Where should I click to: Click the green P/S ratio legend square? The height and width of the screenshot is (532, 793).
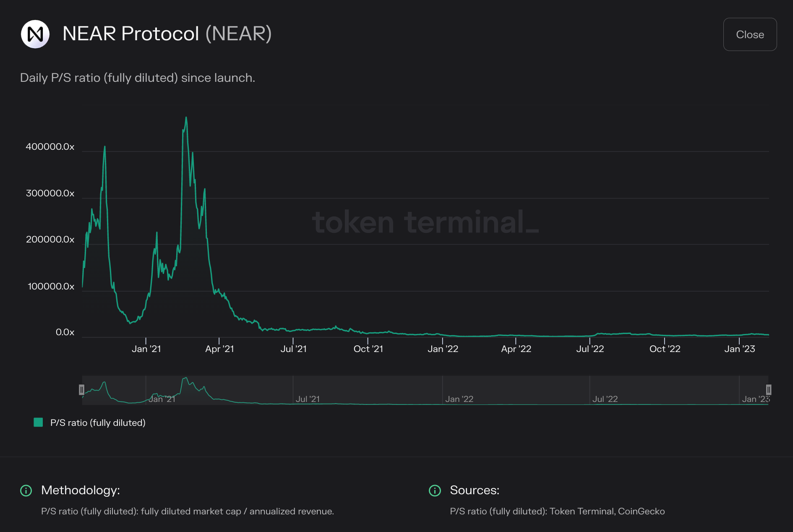[x=38, y=422]
